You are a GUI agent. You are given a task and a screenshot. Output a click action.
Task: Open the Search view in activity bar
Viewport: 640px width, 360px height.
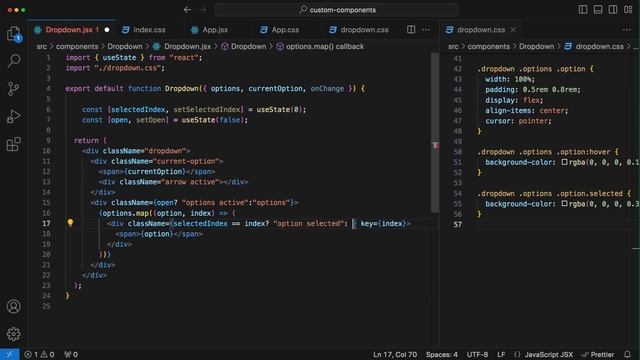(x=13, y=61)
